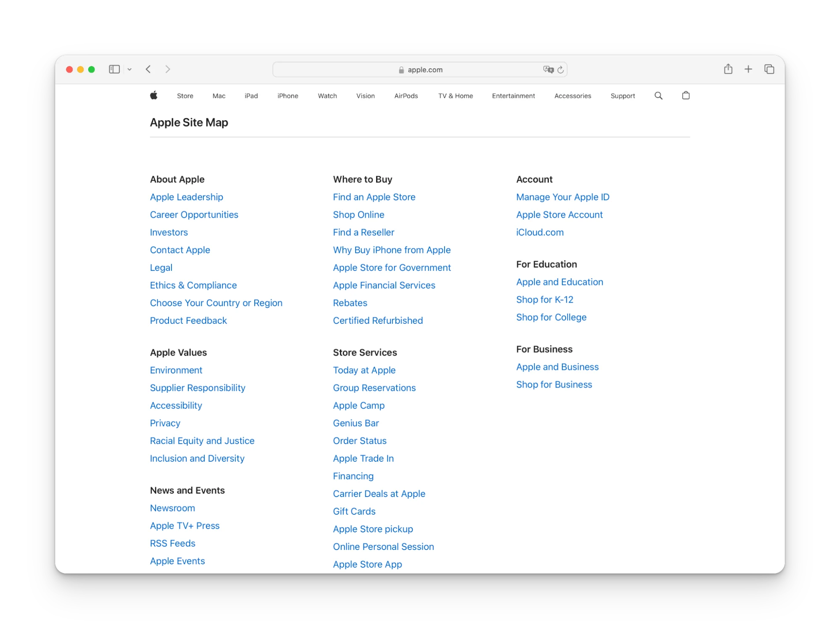The image size is (840, 629).
Task: Open the TV & Home menu item
Action: pos(456,96)
